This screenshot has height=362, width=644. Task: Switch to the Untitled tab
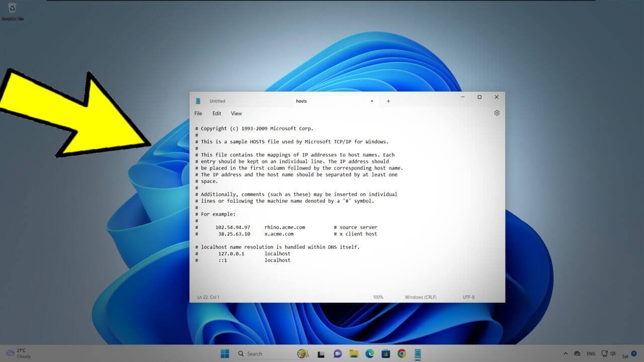(x=217, y=101)
